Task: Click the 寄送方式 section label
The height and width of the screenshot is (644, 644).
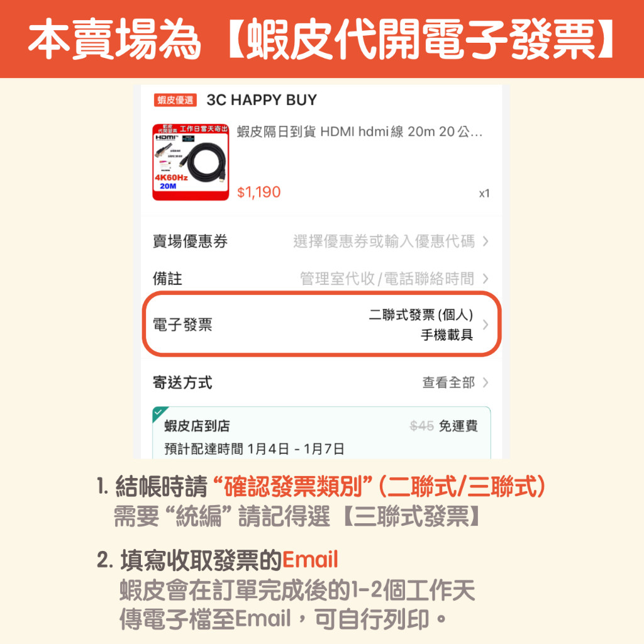Action: (182, 382)
